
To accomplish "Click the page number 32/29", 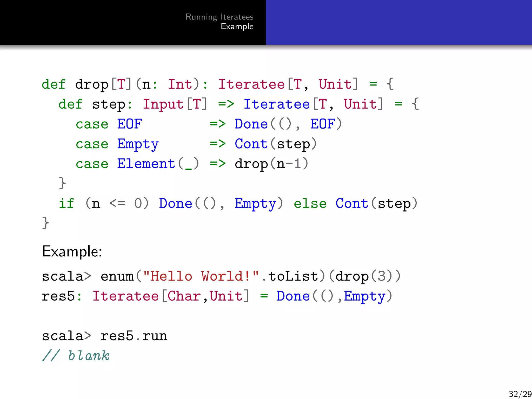I will coord(520,394).
